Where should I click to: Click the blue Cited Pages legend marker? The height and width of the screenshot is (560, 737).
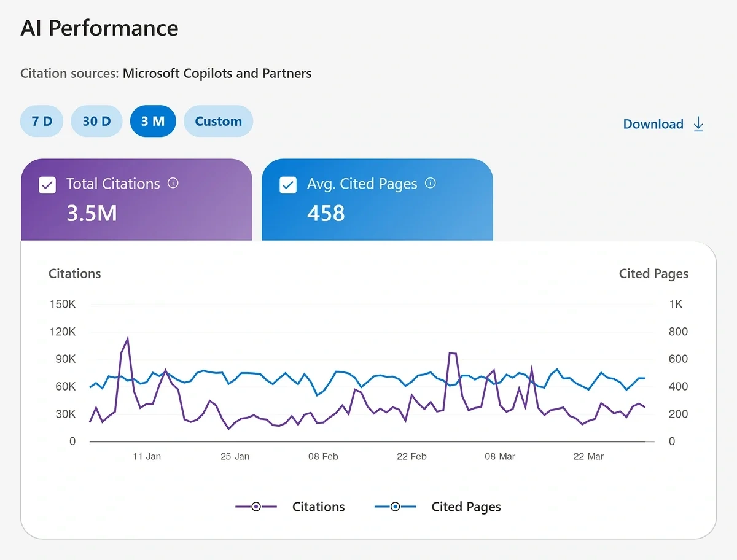[395, 507]
